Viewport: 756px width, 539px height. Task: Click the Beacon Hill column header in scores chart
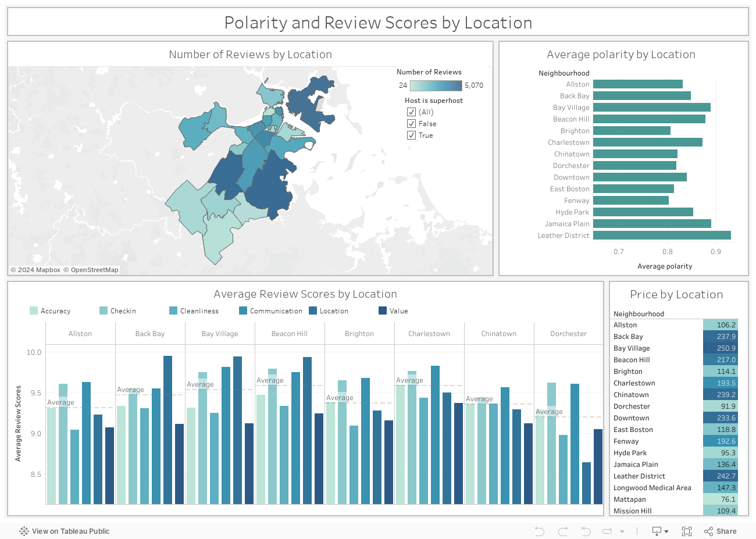click(290, 334)
